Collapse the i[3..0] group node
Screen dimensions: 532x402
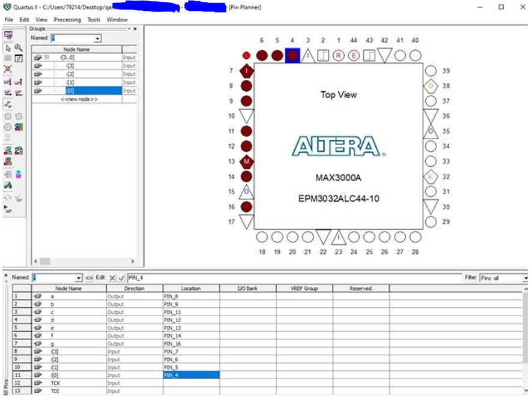47,58
